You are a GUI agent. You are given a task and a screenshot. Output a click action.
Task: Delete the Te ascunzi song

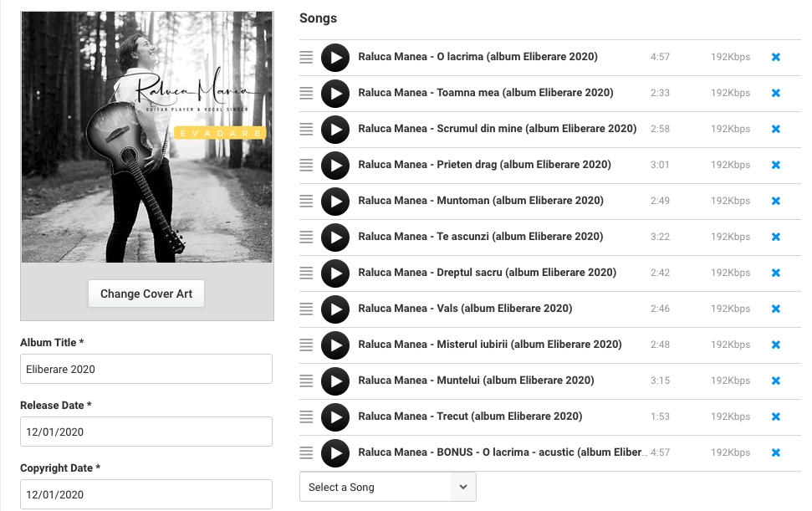coord(775,238)
